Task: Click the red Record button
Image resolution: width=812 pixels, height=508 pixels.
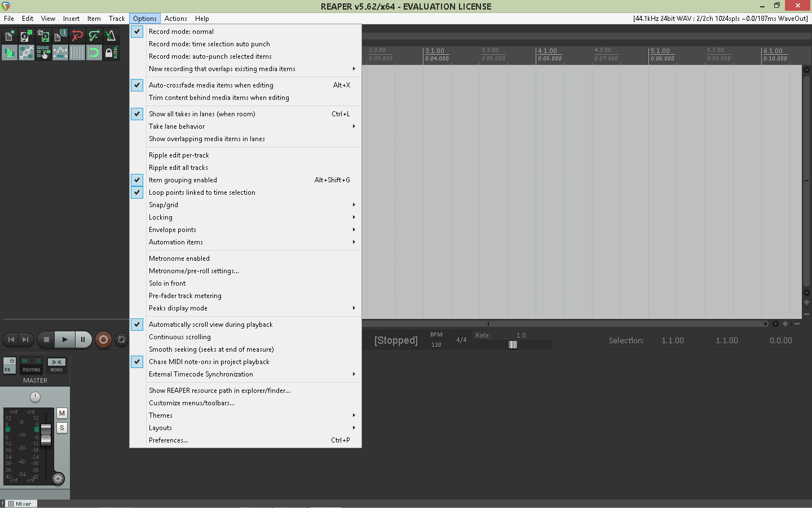Action: click(x=103, y=339)
